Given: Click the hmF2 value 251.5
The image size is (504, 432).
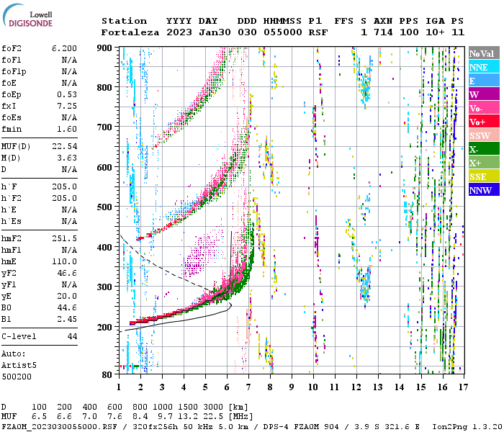Looking at the screenshot, I should [65, 238].
